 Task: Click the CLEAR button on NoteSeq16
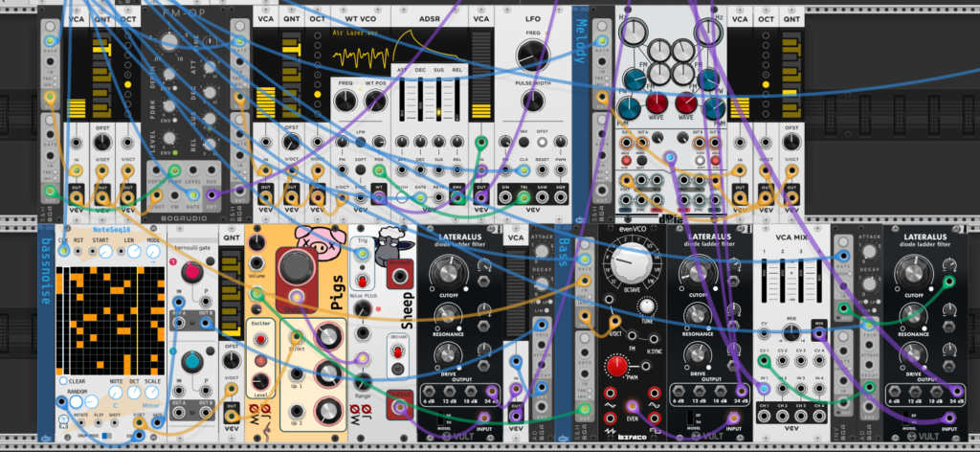click(63, 381)
